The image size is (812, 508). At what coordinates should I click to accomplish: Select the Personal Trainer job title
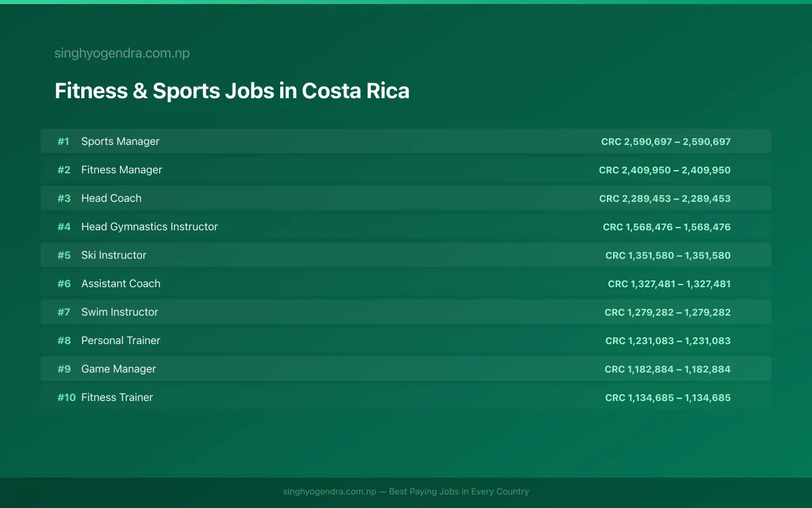[121, 341]
